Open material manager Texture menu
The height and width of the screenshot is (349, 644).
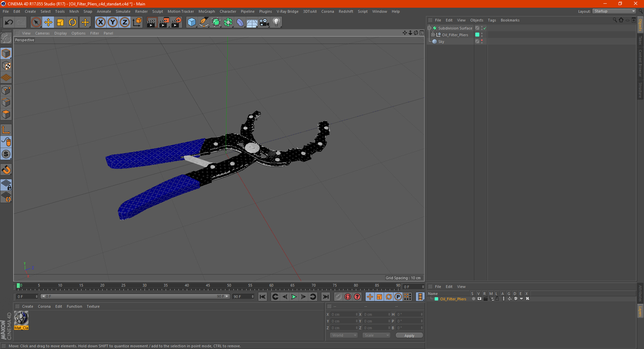pos(93,306)
